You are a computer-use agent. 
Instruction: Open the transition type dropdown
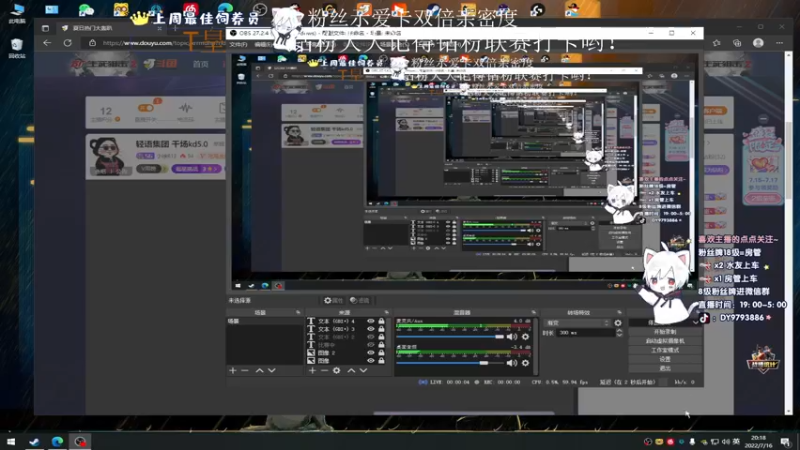point(578,323)
